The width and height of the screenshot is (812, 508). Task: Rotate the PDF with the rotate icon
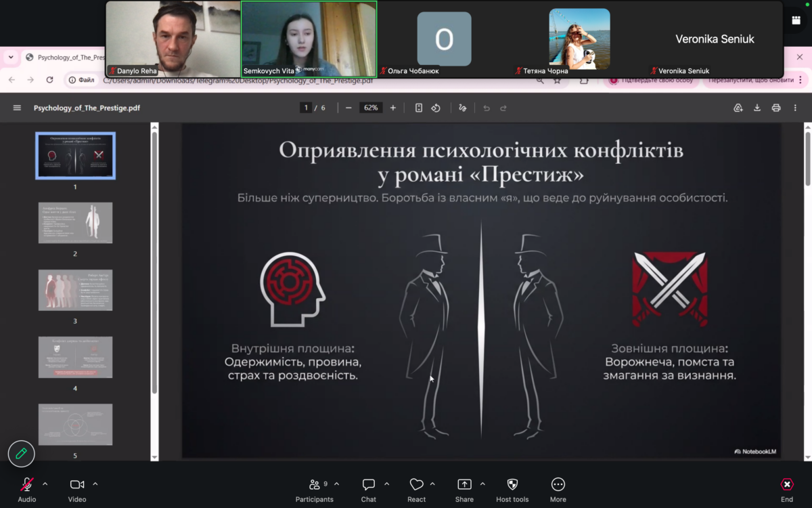[x=436, y=108]
